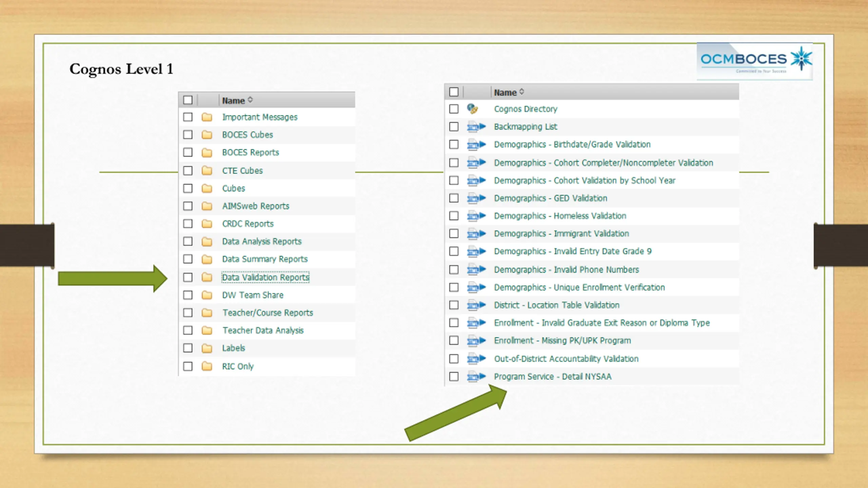Click the RIC Only folder icon
The image size is (868, 488).
(x=207, y=366)
